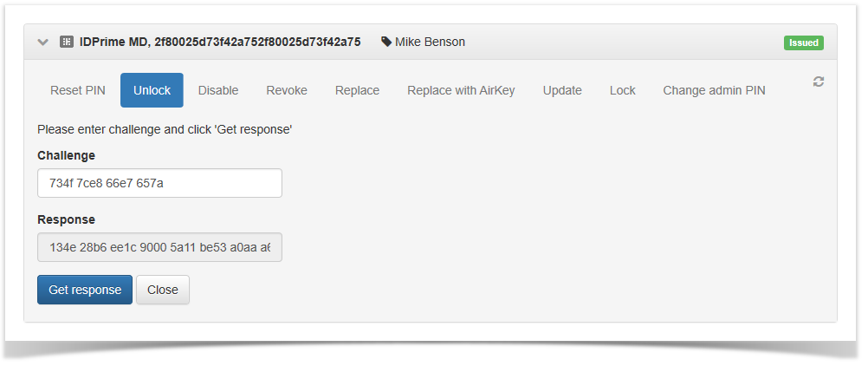Open the Change admin PIN tab
The height and width of the screenshot is (366, 868).
coord(714,90)
